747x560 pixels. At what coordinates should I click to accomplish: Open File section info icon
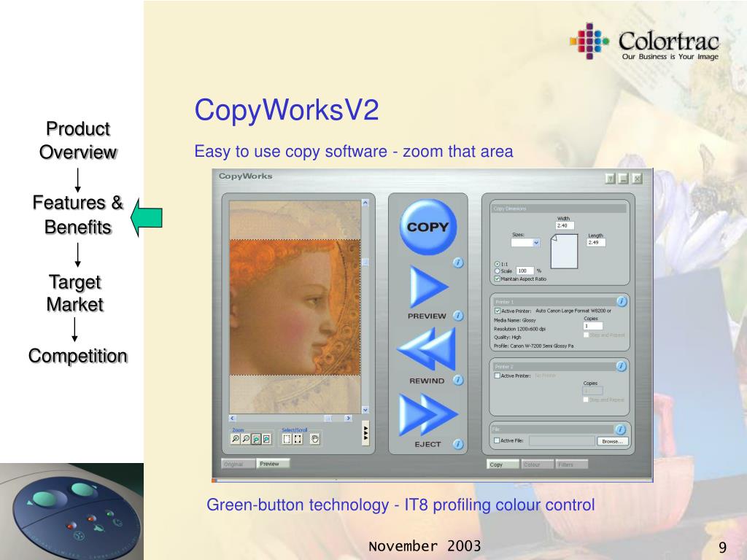620,429
